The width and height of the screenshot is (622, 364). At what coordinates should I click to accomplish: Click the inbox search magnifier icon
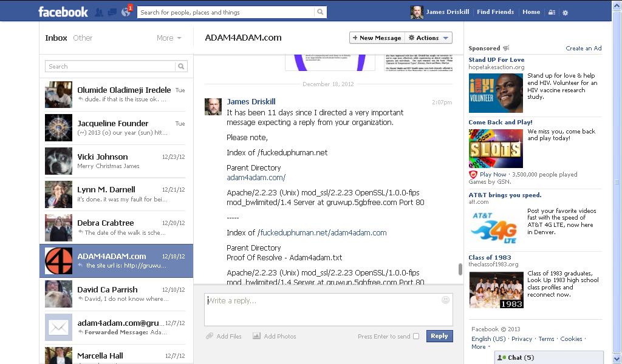point(181,66)
